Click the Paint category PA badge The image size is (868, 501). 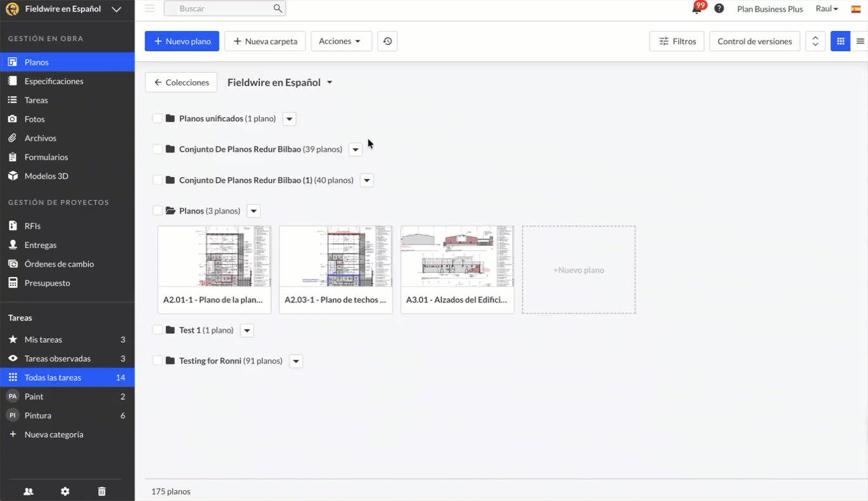point(12,397)
